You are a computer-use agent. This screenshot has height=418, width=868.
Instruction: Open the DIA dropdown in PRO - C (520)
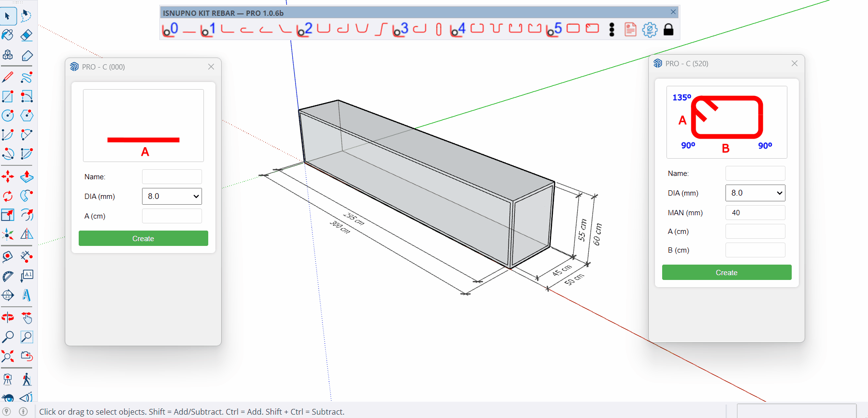[755, 193]
